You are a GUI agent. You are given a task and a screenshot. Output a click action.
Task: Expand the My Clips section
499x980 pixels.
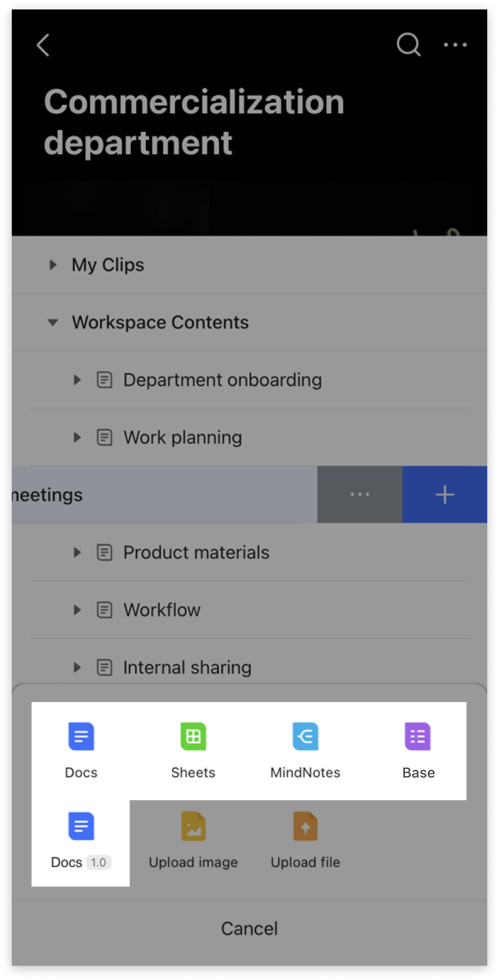[53, 265]
